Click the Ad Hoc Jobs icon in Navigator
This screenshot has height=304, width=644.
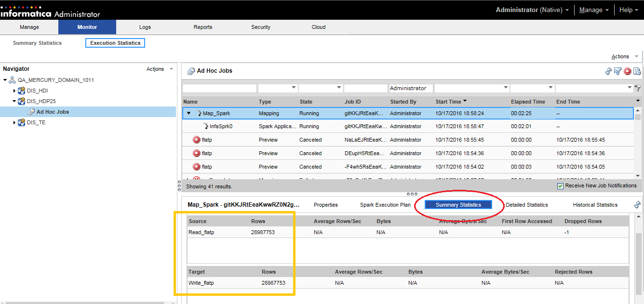[31, 112]
